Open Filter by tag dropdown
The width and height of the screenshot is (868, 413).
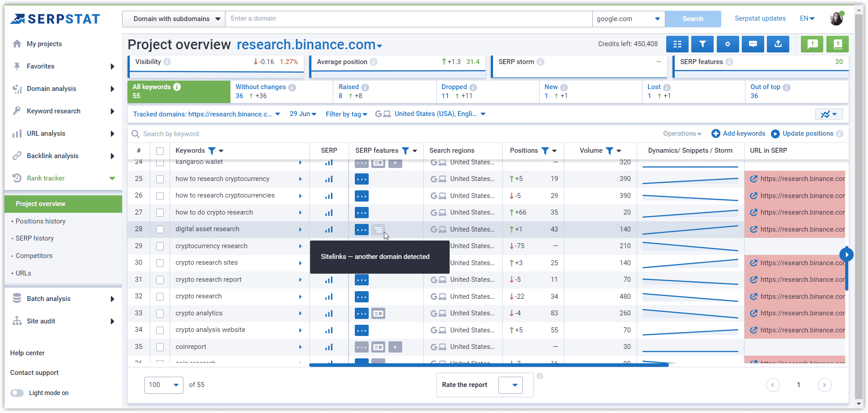click(346, 114)
